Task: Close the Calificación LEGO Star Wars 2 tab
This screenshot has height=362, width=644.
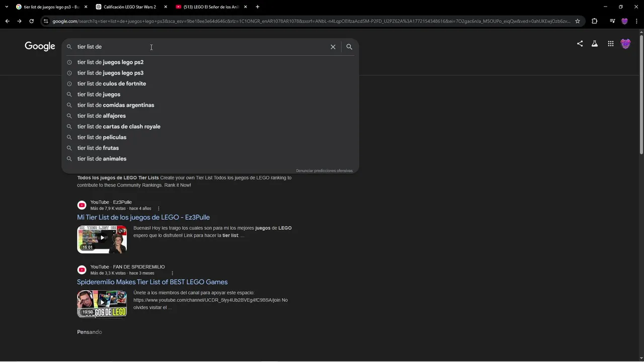Action: (166, 7)
